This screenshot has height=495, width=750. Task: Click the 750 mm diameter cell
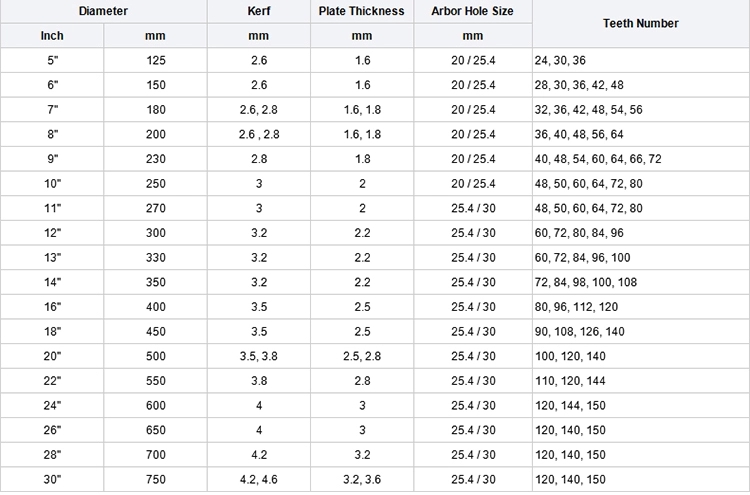click(155, 480)
